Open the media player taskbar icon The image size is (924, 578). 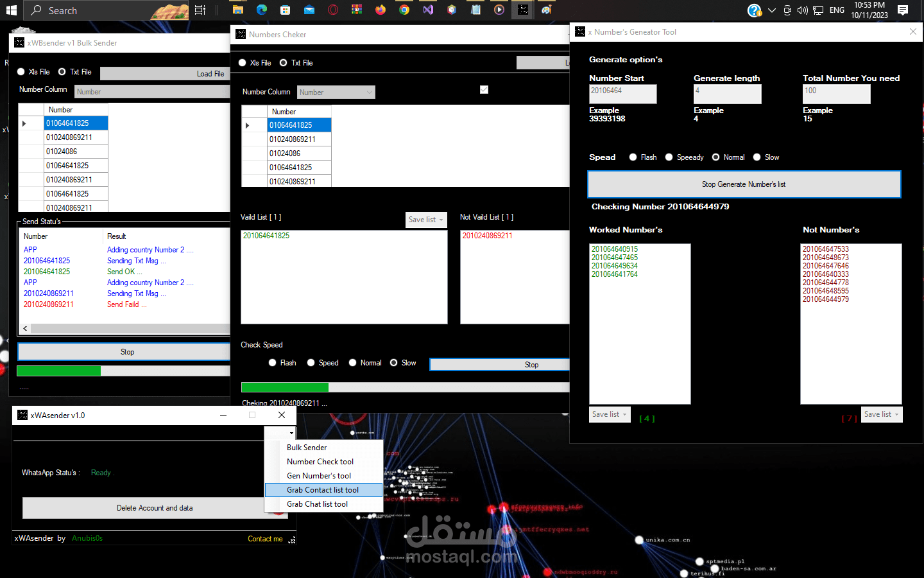499,10
